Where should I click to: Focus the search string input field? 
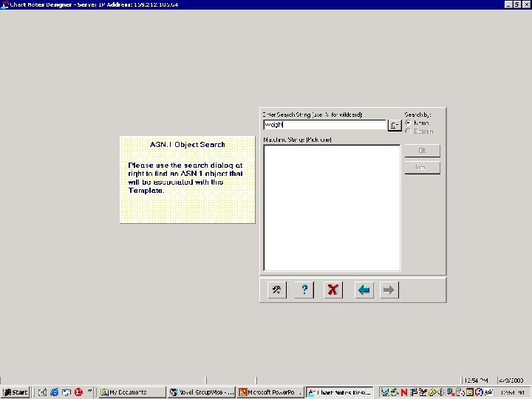[324, 125]
